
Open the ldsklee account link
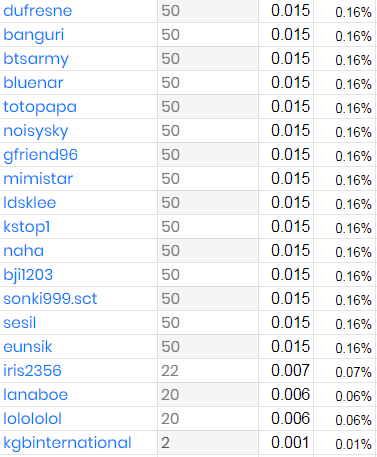pos(30,203)
